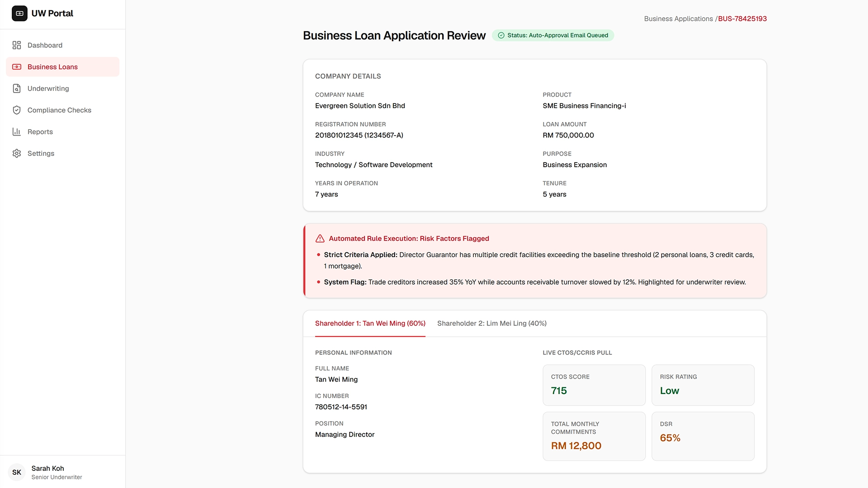Switch to Shareholder 2: Lim Mei Ling tab
Screen dimensions: 868x488
click(x=492, y=324)
